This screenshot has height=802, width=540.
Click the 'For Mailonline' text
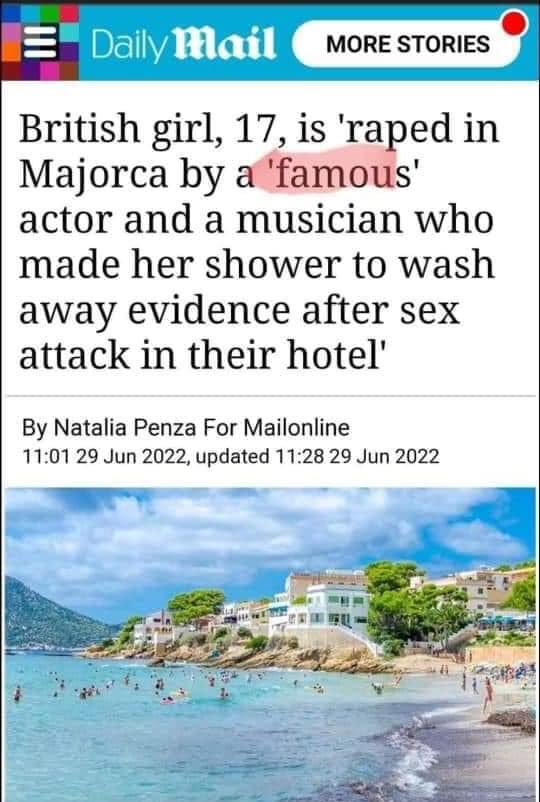tap(276, 428)
